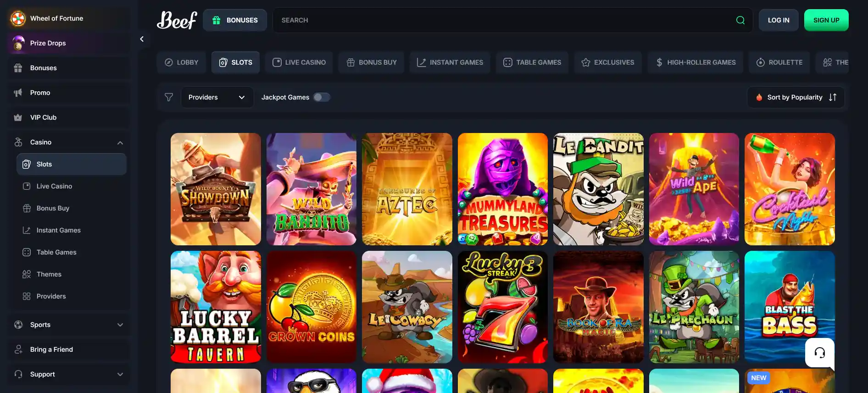
Task: Open the Providers dropdown
Action: click(217, 97)
